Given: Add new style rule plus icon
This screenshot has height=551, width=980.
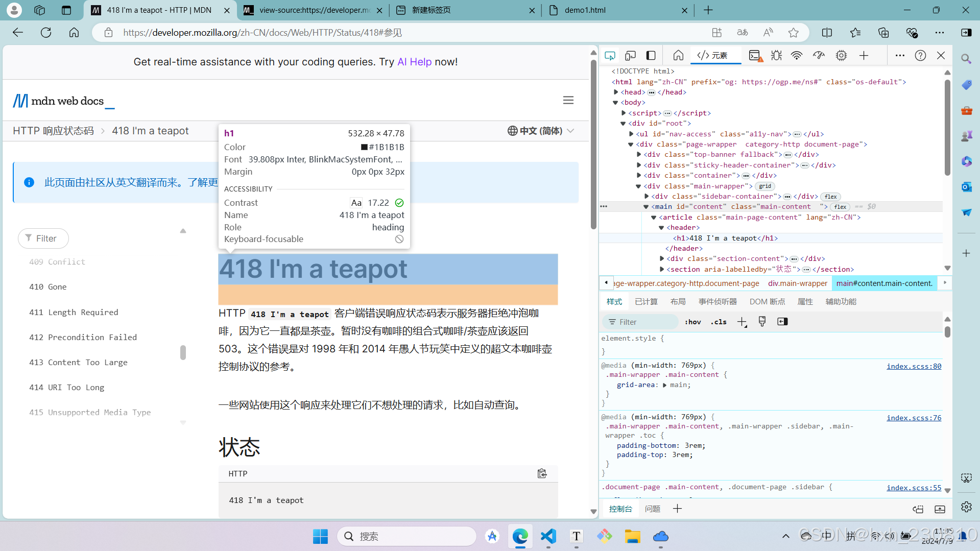Looking at the screenshot, I should tap(742, 322).
